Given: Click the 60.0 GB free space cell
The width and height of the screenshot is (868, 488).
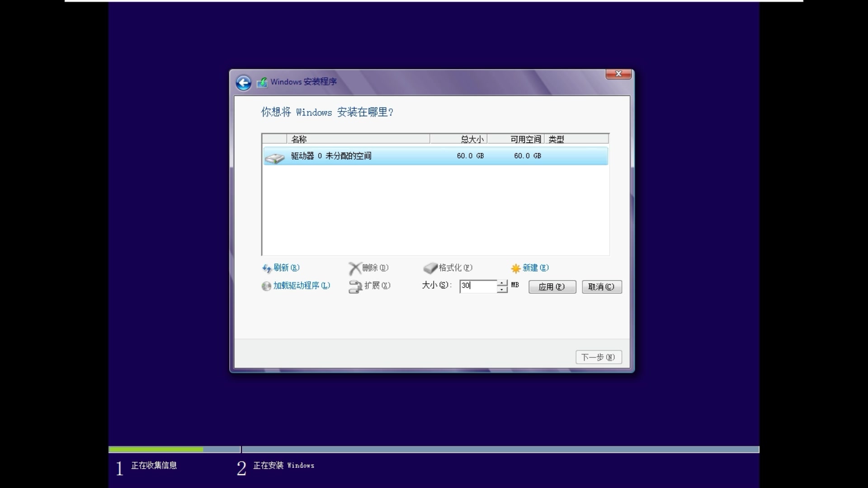Looking at the screenshot, I should pos(528,156).
